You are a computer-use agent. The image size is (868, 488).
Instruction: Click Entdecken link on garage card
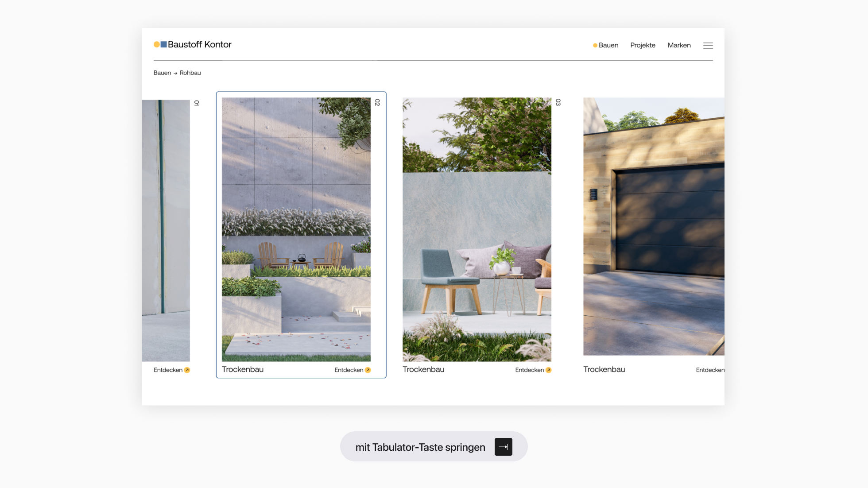[x=709, y=370]
